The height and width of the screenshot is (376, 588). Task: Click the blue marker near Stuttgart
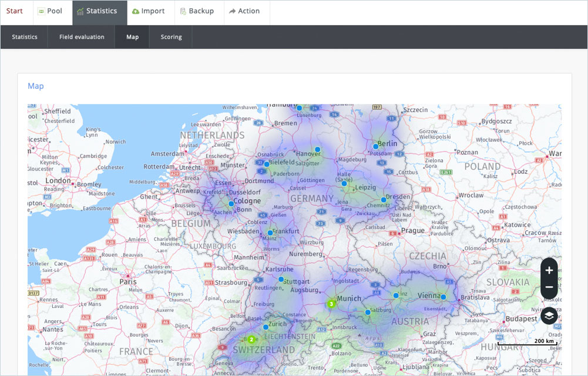click(x=281, y=279)
